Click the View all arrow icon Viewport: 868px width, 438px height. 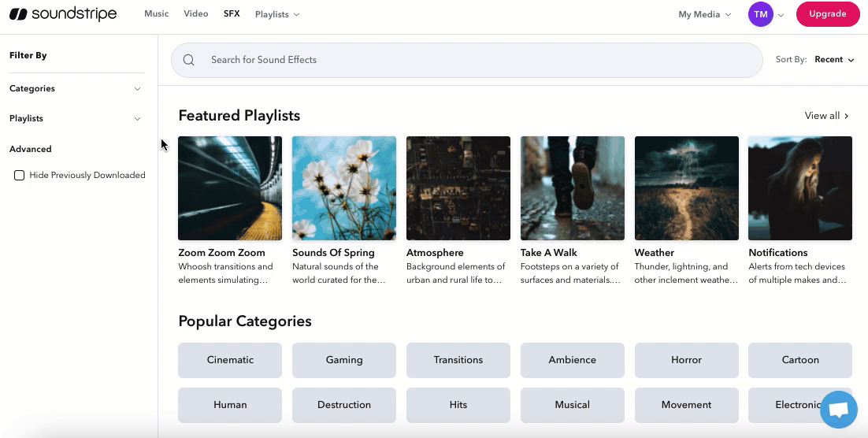tap(847, 116)
